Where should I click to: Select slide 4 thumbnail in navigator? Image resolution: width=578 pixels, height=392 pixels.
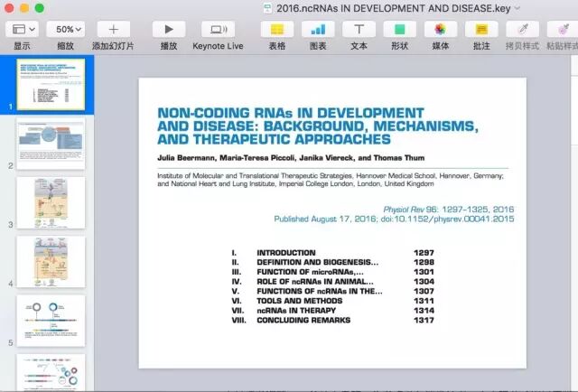coord(51,261)
